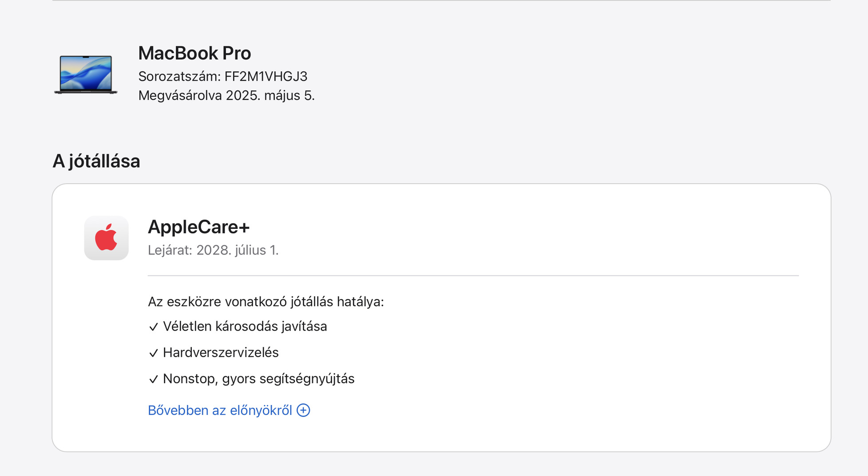868x476 pixels.
Task: Open the Bővebben az előnyökről link text
Action: click(x=220, y=410)
